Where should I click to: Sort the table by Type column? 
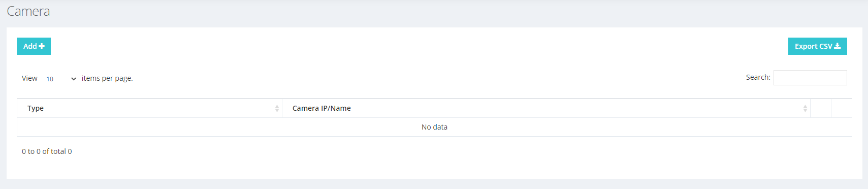tap(149, 108)
